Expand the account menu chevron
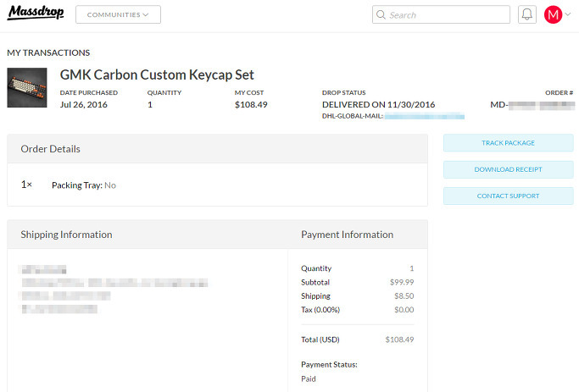 (x=568, y=14)
